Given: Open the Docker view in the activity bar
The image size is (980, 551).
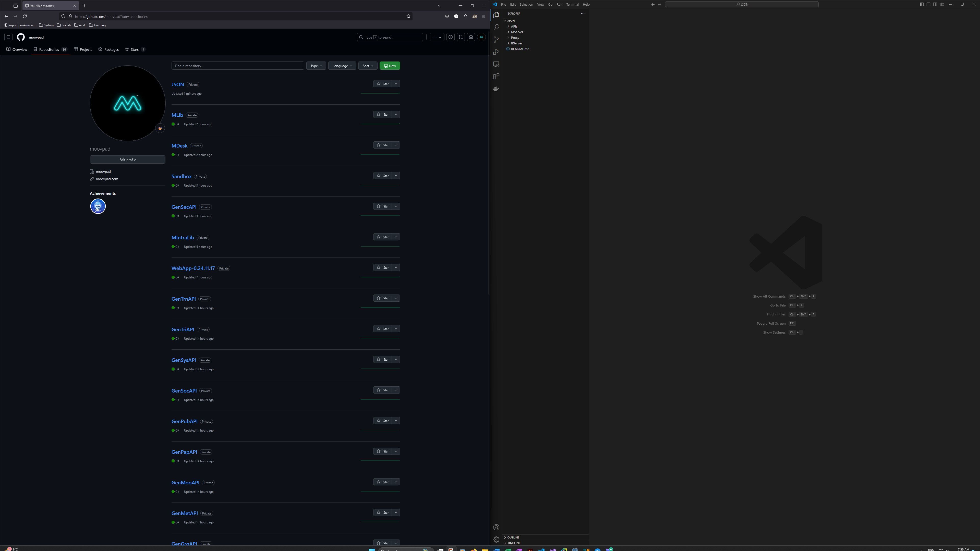Looking at the screenshot, I should (x=496, y=89).
